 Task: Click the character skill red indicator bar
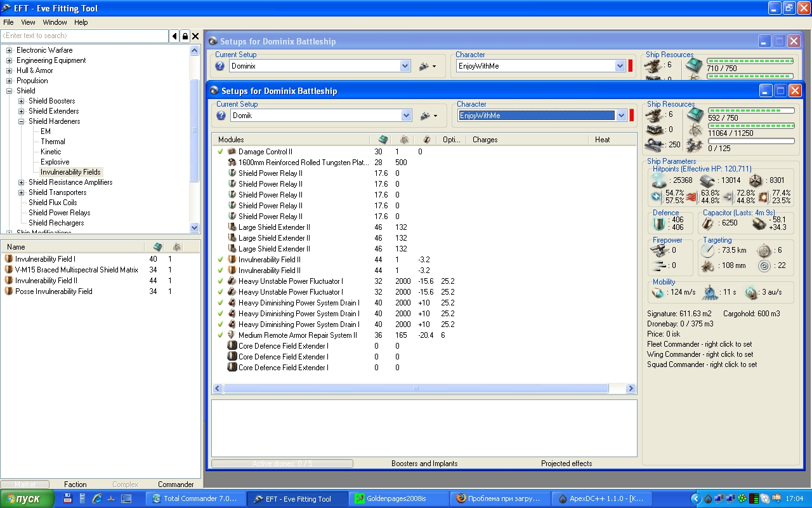tap(631, 115)
